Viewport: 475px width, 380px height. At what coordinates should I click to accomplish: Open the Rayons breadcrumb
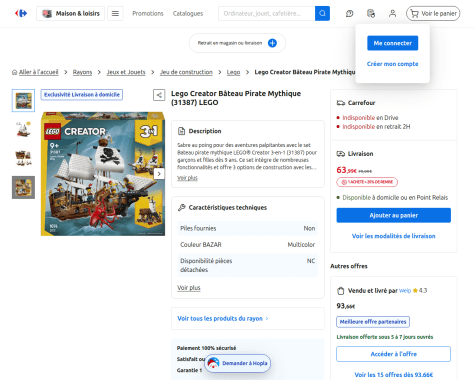tap(82, 72)
